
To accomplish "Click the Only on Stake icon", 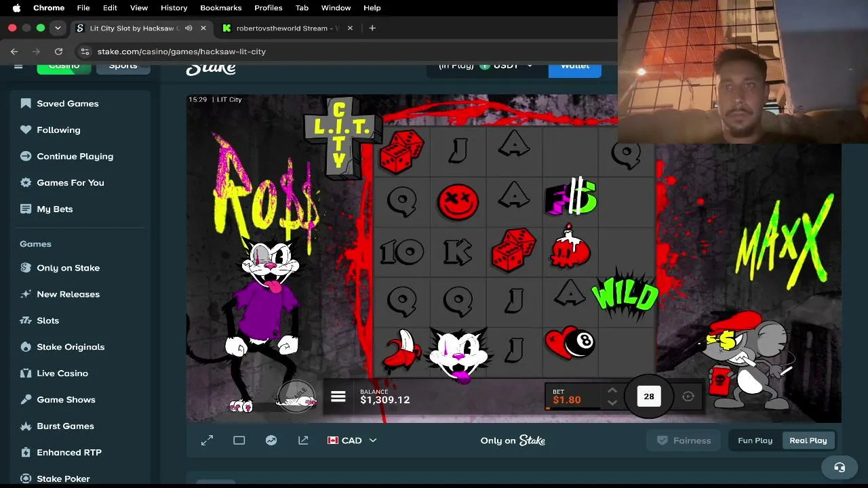I will tap(26, 268).
